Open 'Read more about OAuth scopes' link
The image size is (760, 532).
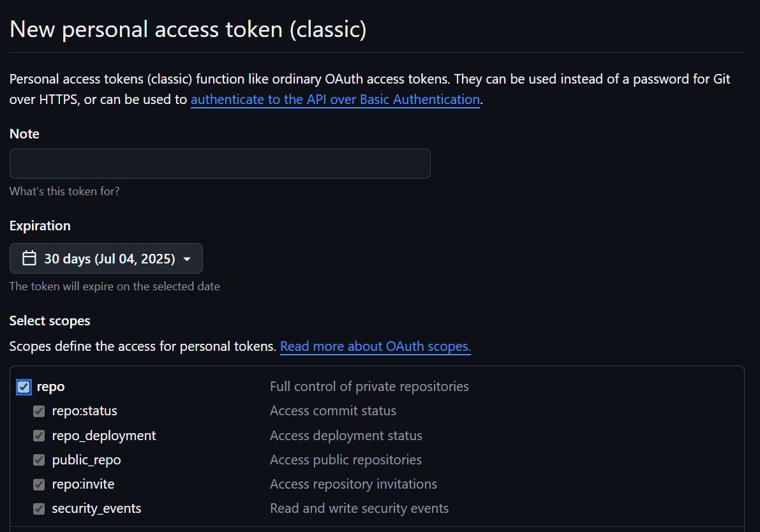(x=375, y=346)
